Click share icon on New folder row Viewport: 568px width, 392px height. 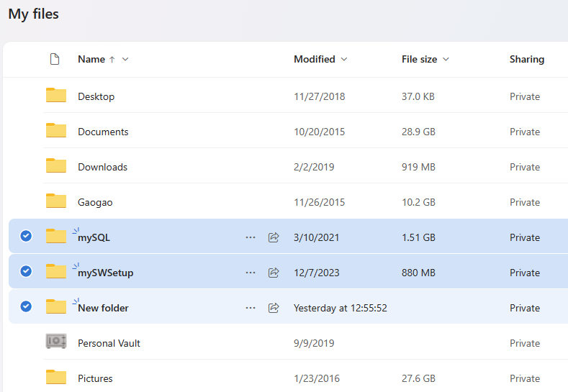pos(274,308)
